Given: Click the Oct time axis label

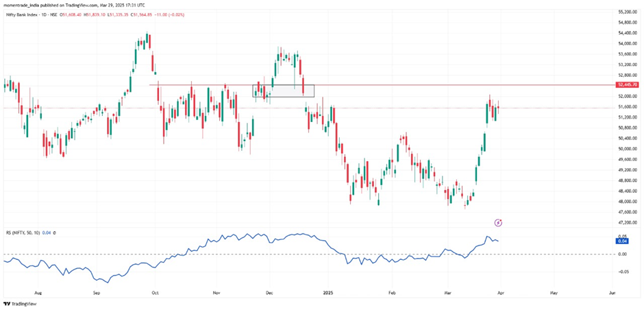Looking at the screenshot, I should 156,293.
